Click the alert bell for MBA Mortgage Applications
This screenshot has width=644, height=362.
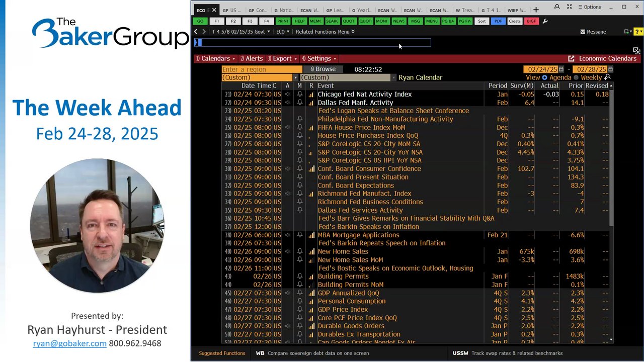click(300, 235)
